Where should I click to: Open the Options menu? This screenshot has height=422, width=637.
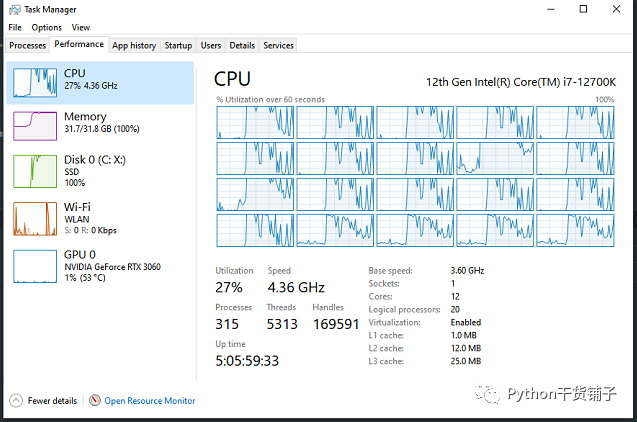click(47, 28)
